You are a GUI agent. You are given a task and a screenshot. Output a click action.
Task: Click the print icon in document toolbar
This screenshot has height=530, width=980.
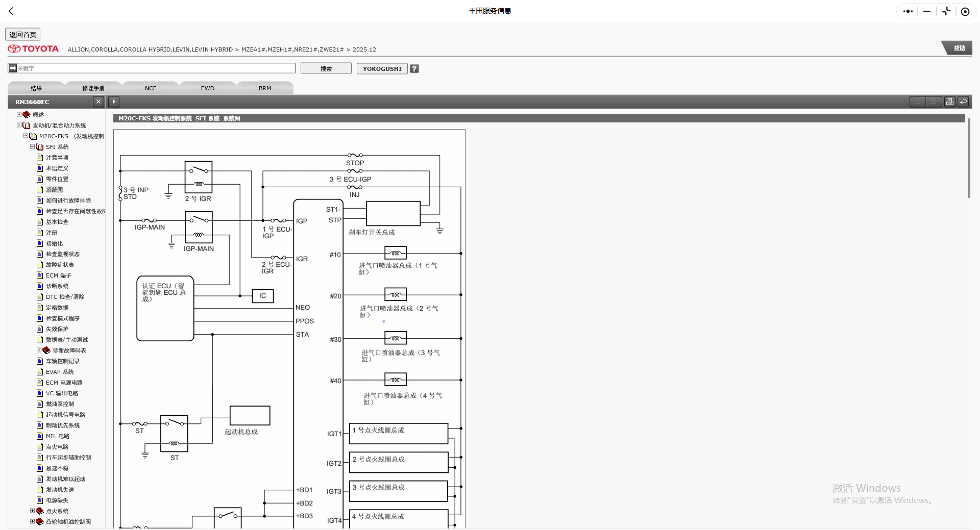tap(949, 102)
